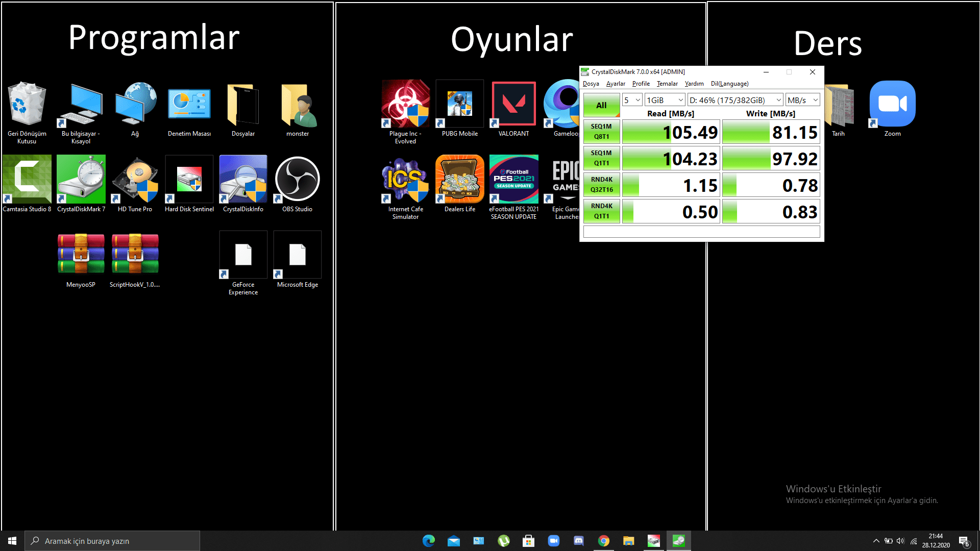Open the test size 1GiB dropdown

pos(664,99)
